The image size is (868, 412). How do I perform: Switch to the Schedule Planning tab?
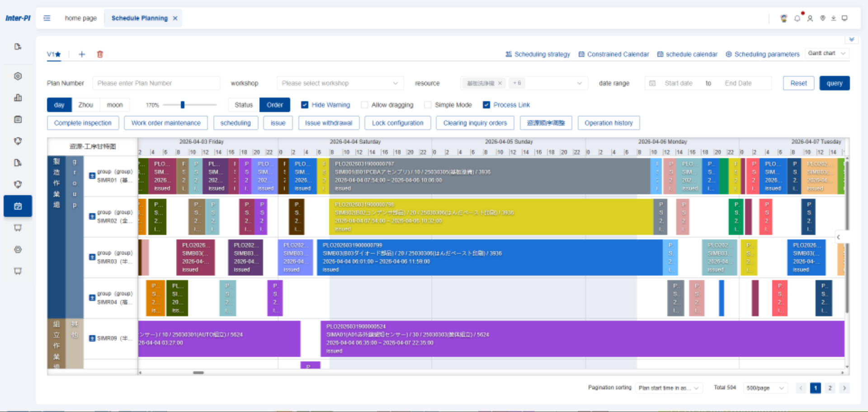click(139, 18)
